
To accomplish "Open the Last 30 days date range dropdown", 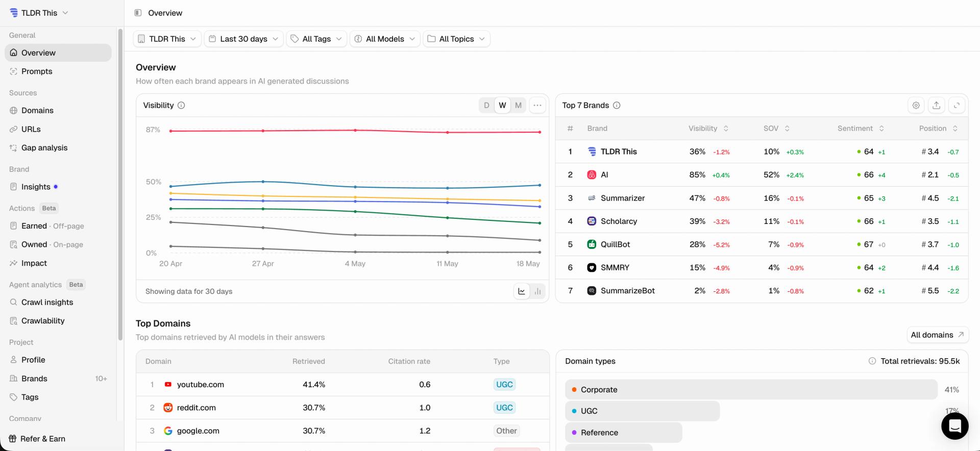I will [244, 39].
